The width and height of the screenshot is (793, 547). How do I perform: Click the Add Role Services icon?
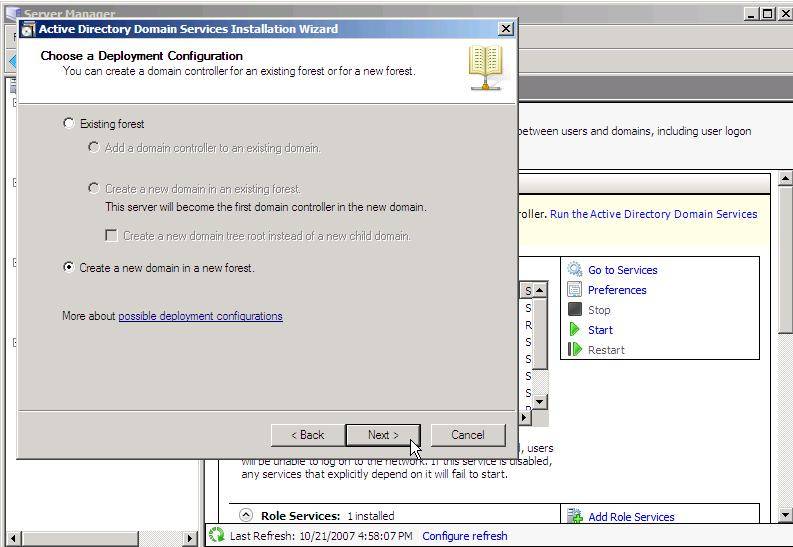(x=575, y=516)
